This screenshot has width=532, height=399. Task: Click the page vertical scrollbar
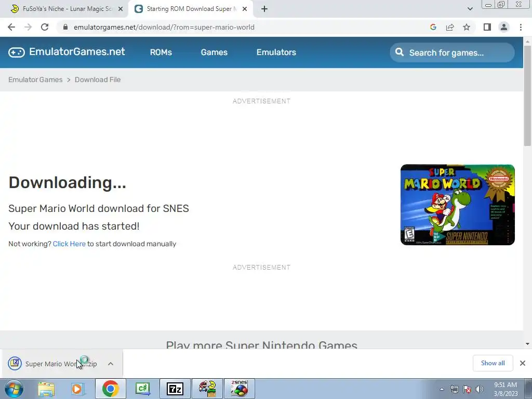(x=528, y=95)
